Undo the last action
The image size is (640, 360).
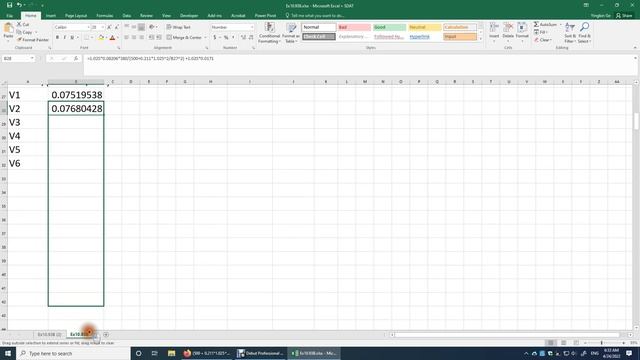point(19,5)
